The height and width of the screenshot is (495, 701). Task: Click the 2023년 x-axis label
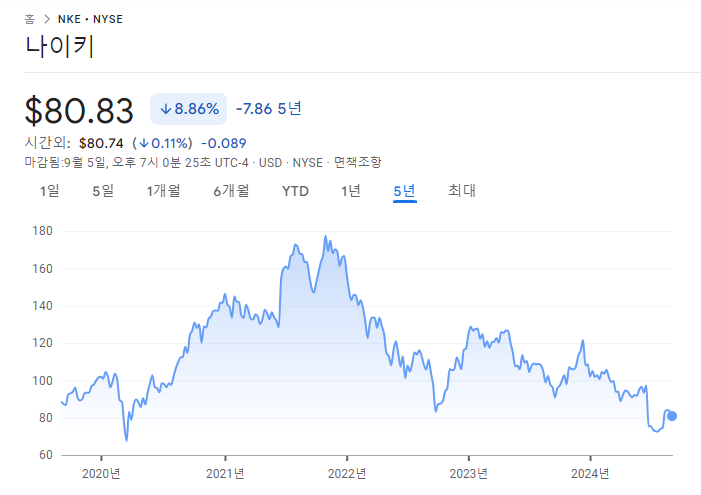(x=469, y=474)
